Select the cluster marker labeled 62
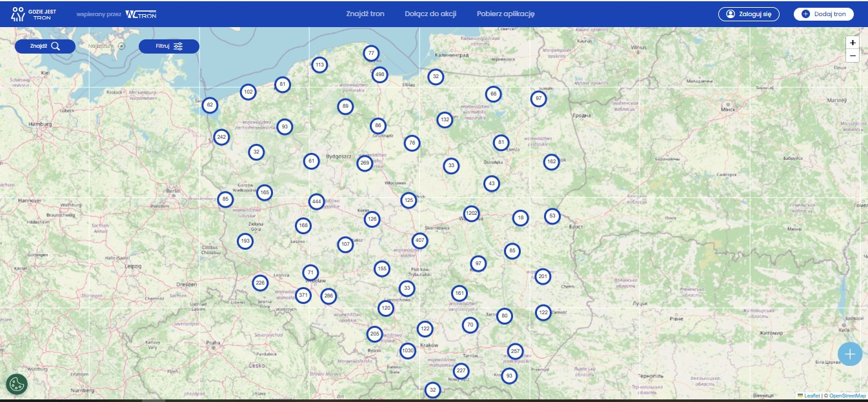 coord(210,105)
